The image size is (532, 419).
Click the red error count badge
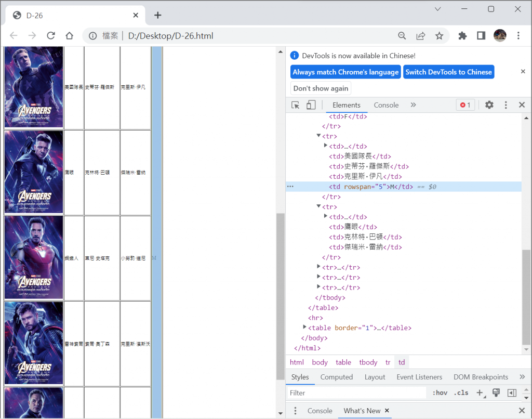pyautogui.click(x=465, y=105)
